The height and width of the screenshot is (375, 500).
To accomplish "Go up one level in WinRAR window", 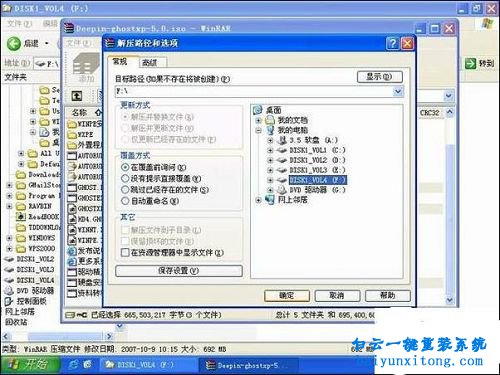I will (x=77, y=96).
